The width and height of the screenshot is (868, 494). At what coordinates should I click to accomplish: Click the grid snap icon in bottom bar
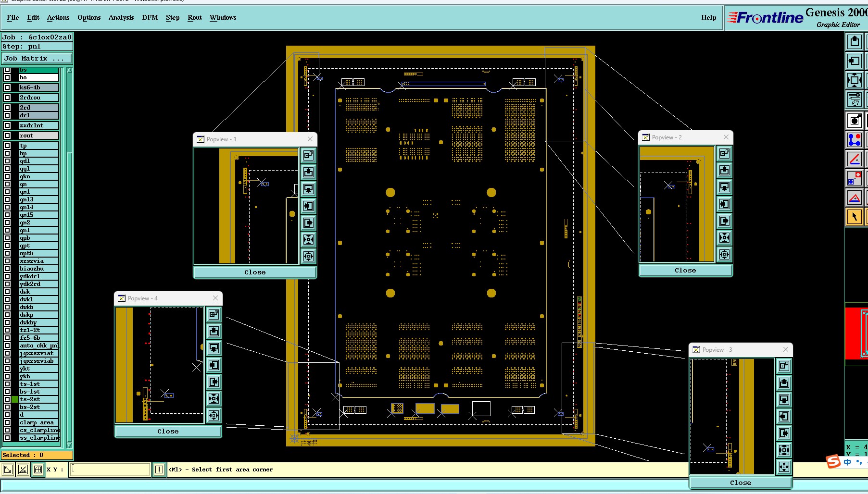(38, 469)
